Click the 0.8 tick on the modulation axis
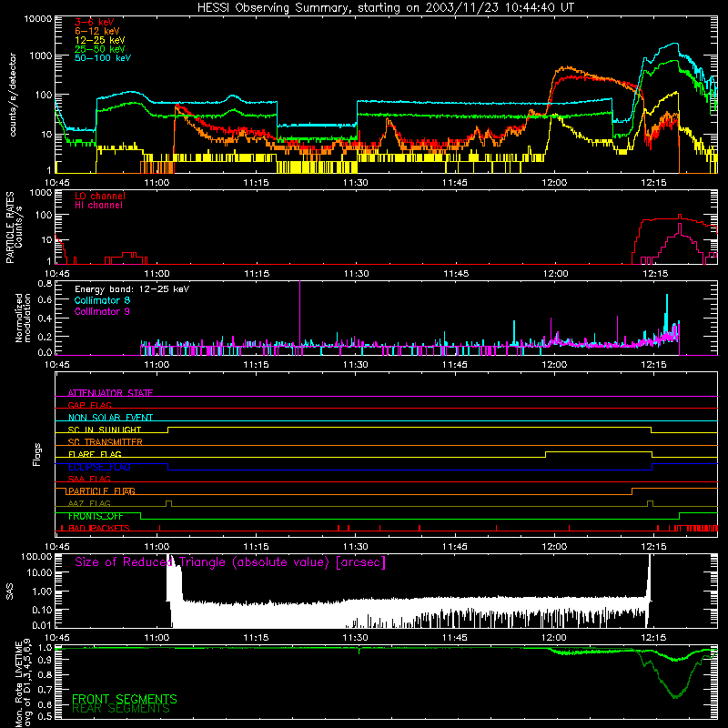Viewport: 728px width, 728px height. tap(45, 283)
